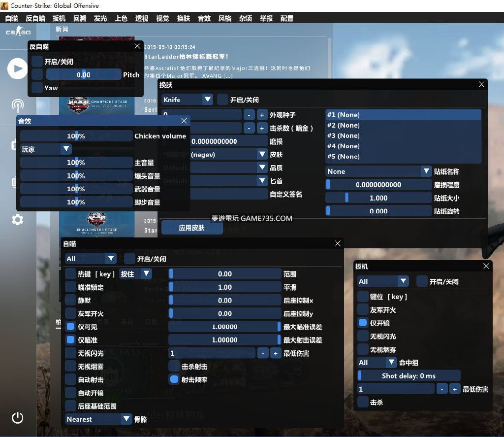The width and height of the screenshot is (504, 437).
Task: Expand the Knife weapon dropdown
Action: pyautogui.click(x=187, y=100)
